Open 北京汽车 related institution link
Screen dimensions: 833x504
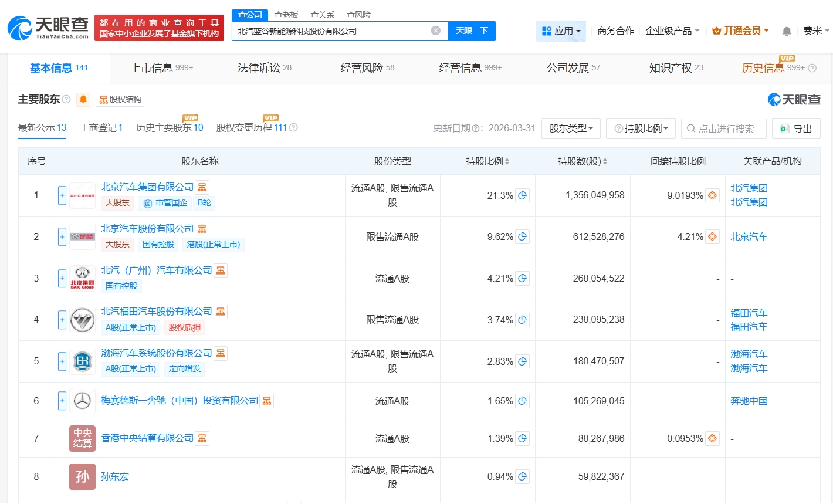pos(749,237)
